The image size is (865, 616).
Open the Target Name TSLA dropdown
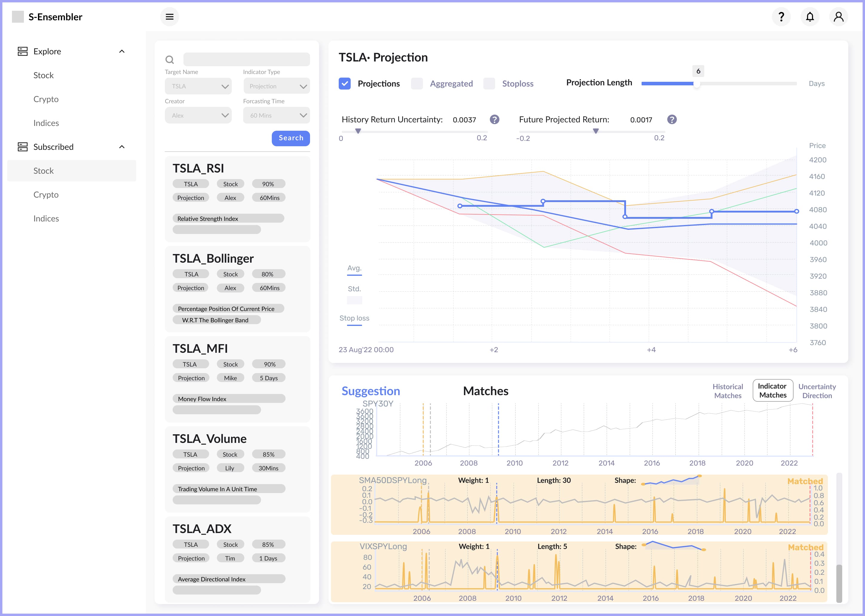pyautogui.click(x=198, y=86)
